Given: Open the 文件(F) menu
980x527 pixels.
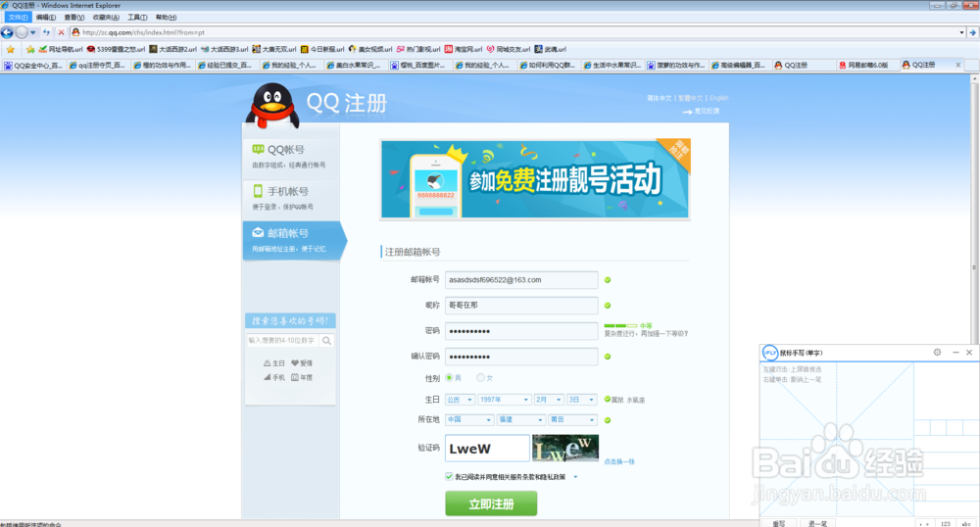Looking at the screenshot, I should 18,18.
